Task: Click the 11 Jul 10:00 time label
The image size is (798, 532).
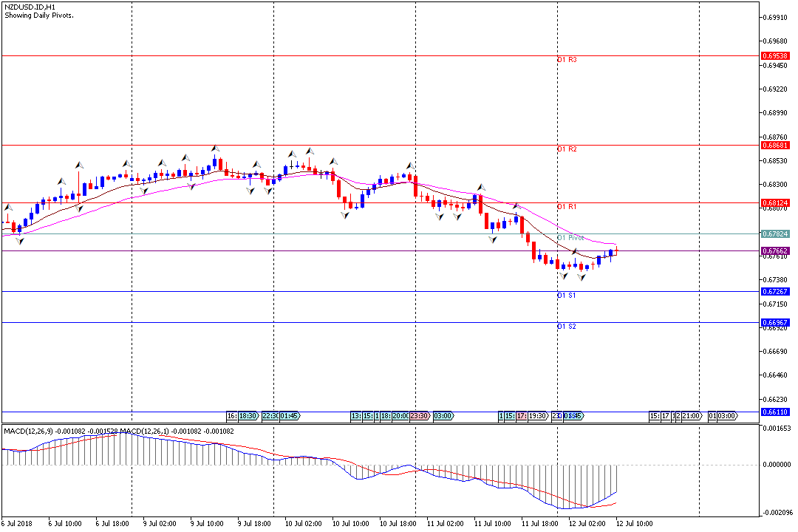Action: 493,523
